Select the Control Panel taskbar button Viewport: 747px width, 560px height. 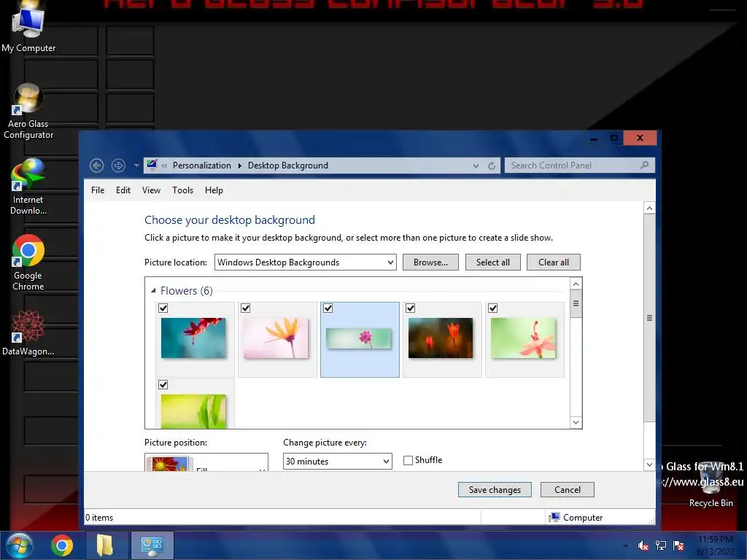click(152, 545)
